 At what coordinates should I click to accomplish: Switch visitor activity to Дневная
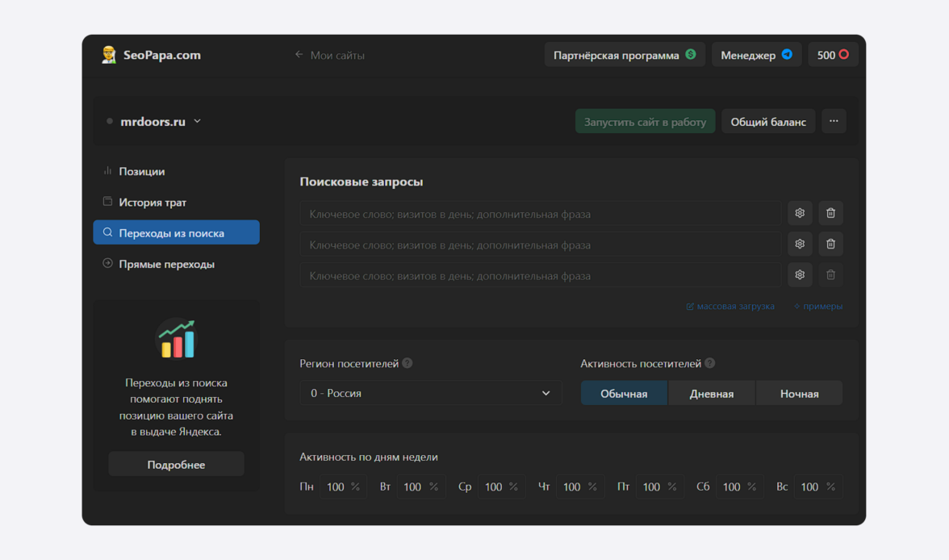711,394
